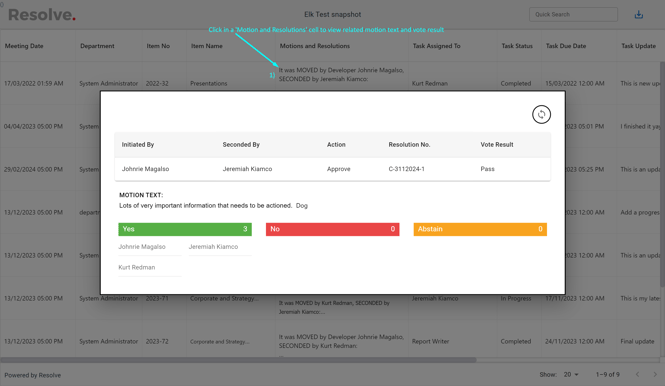Click meeting date 29/02/2024 05:00 PM
Screen dimensions: 665x386
tap(33, 169)
